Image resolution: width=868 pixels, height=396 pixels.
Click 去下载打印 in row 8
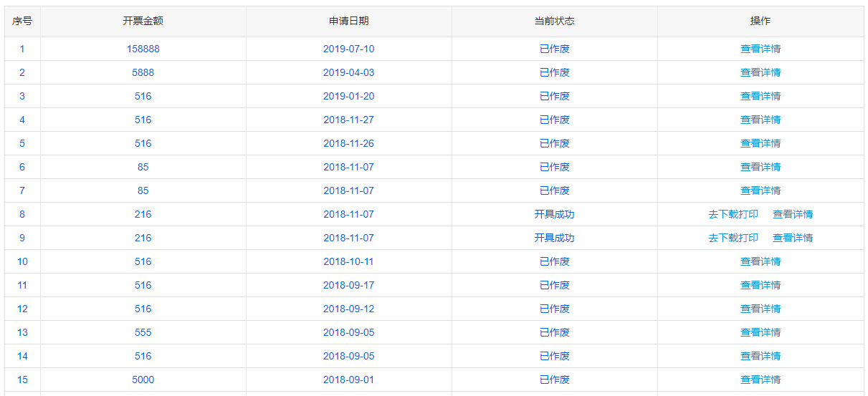click(x=733, y=214)
